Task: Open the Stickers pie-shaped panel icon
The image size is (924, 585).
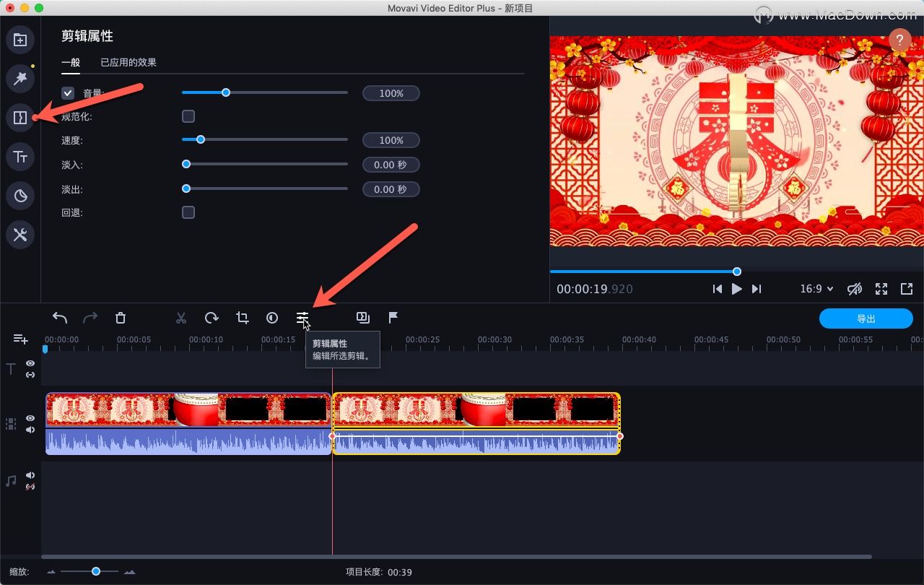Action: tap(20, 196)
